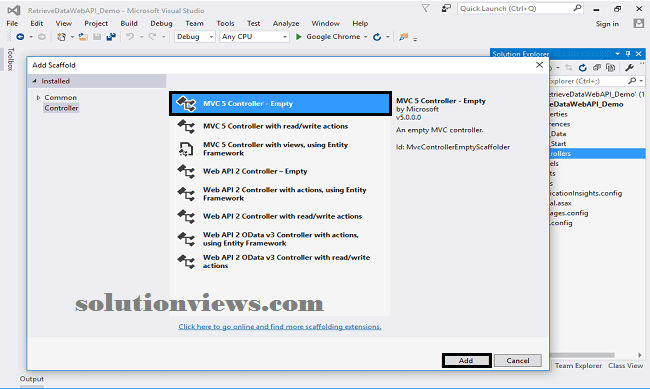
Task: Click the Save disk icon
Action: pos(97,37)
